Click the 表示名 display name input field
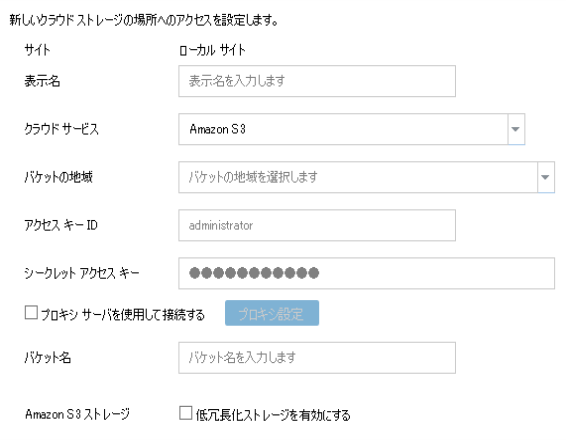 317,81
